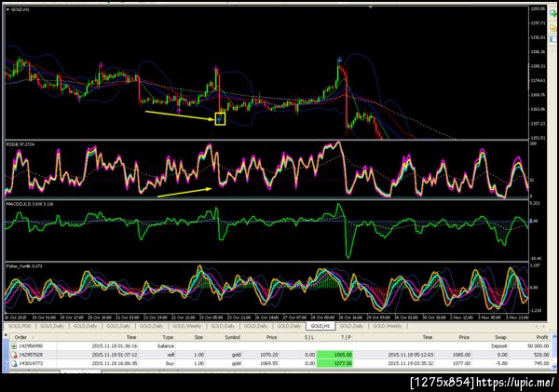Sort by the Type column header
Screen dimensions: 559x392
(x=168, y=337)
